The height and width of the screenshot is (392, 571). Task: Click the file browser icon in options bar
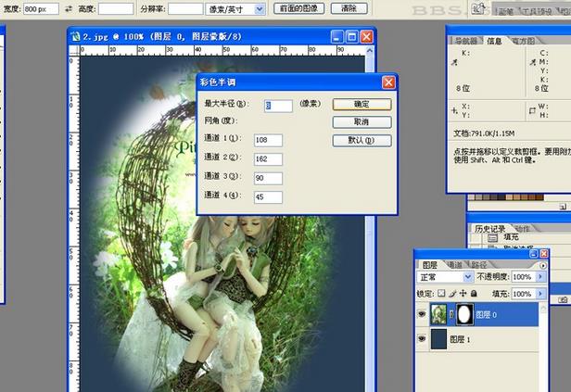pos(478,8)
